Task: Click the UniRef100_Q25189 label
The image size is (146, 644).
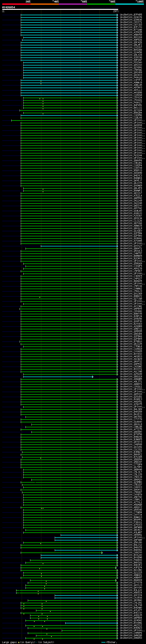Action: click(x=131, y=374)
